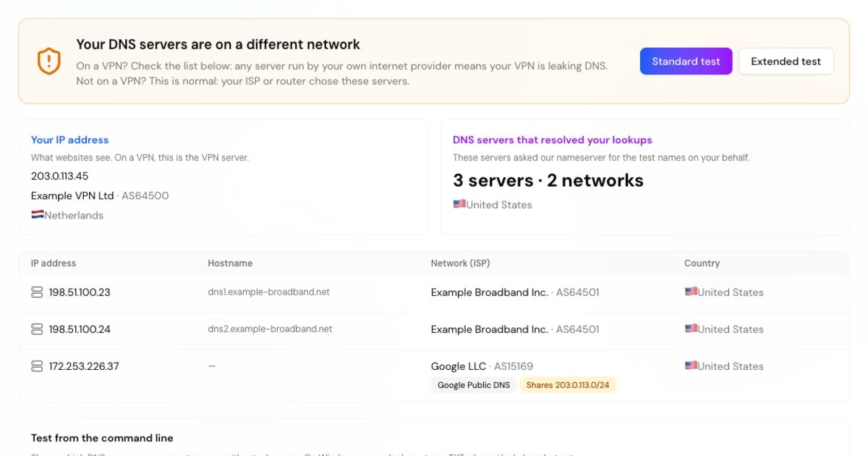Click the IP address column header
This screenshot has width=868, height=456.
pyautogui.click(x=54, y=263)
